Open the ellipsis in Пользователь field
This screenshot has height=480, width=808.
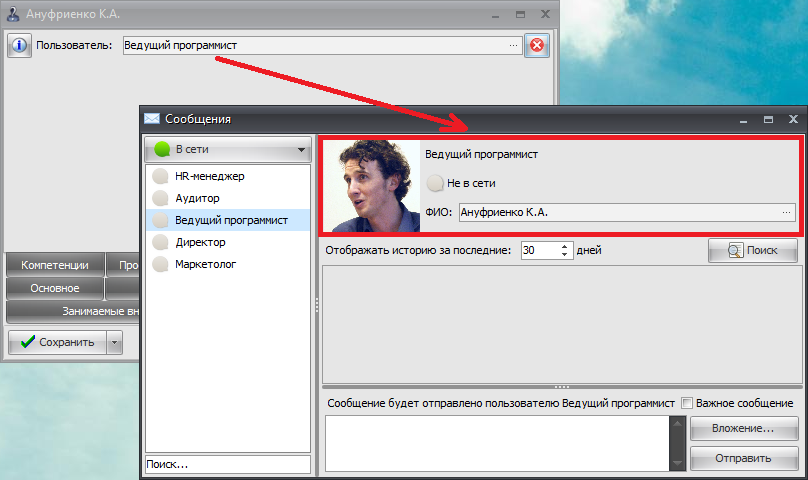pyautogui.click(x=513, y=45)
